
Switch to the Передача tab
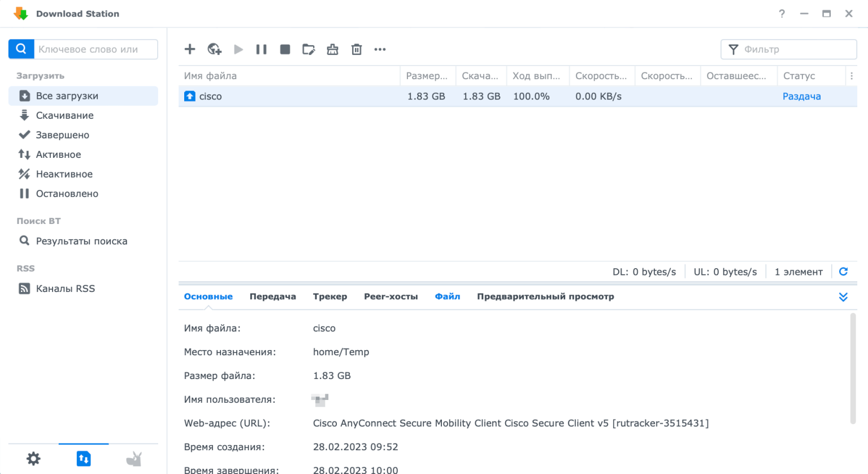(272, 296)
